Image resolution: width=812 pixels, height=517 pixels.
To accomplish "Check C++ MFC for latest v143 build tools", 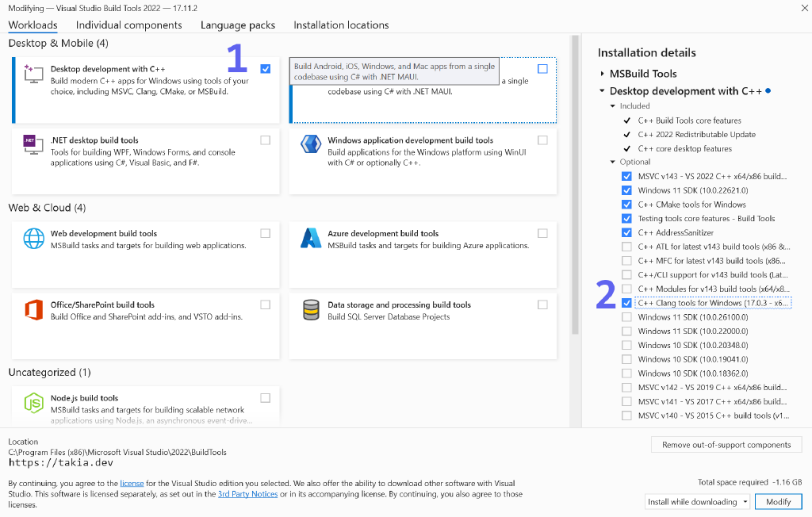I will [626, 261].
